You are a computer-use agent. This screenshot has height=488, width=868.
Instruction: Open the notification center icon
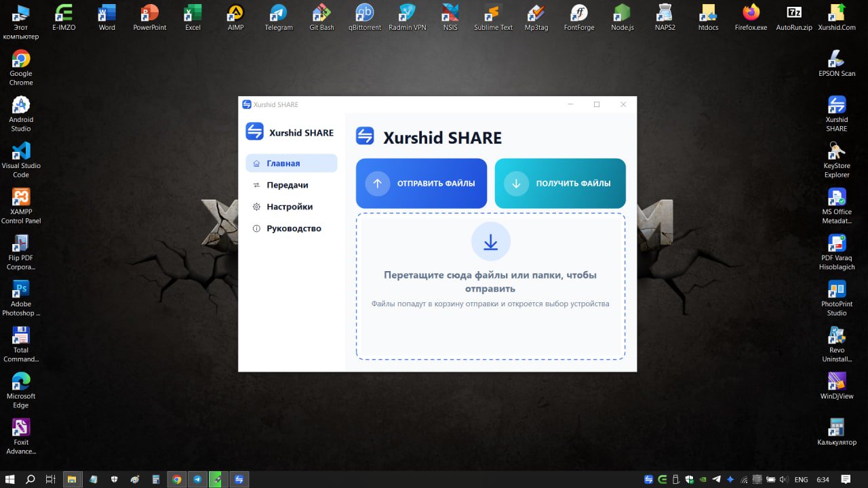pos(846,479)
